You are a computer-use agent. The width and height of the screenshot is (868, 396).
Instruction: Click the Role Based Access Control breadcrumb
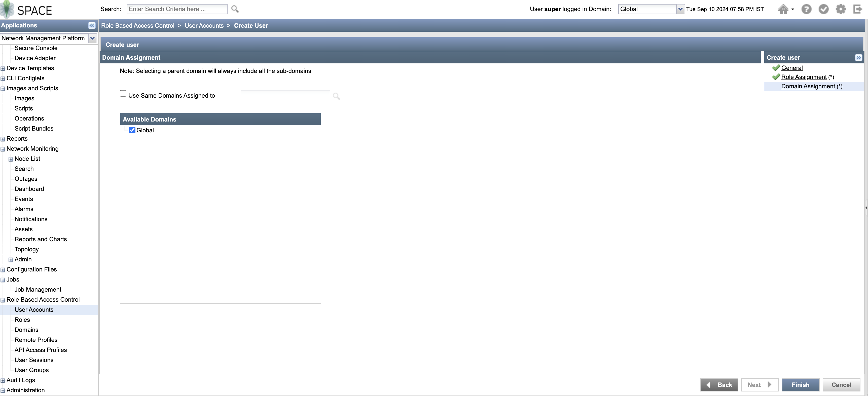click(138, 26)
